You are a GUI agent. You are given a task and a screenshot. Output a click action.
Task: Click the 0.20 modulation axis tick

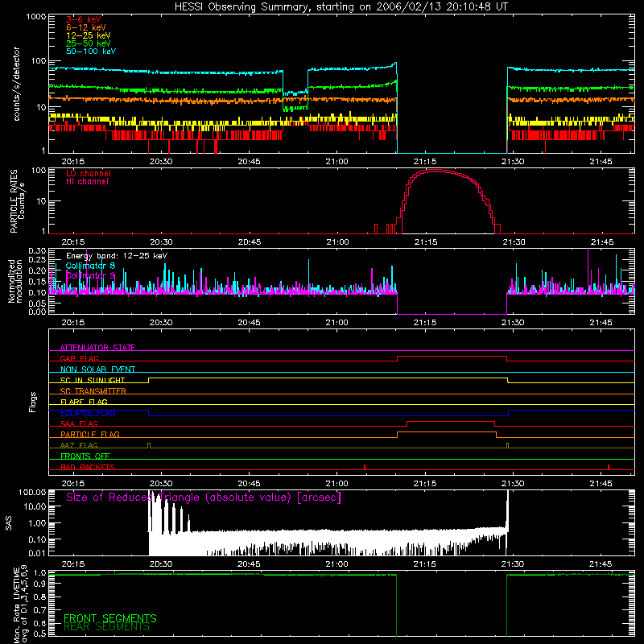pos(37,270)
